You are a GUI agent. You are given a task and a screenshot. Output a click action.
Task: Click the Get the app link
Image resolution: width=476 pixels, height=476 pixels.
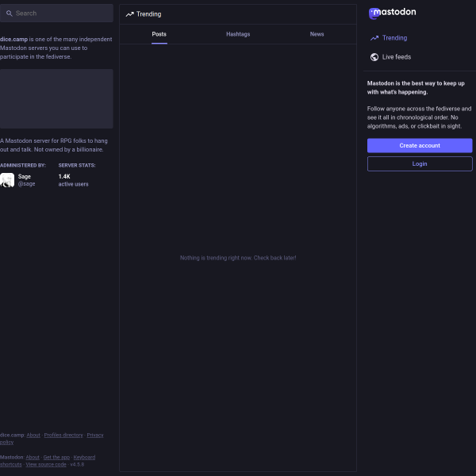pyautogui.click(x=56, y=457)
